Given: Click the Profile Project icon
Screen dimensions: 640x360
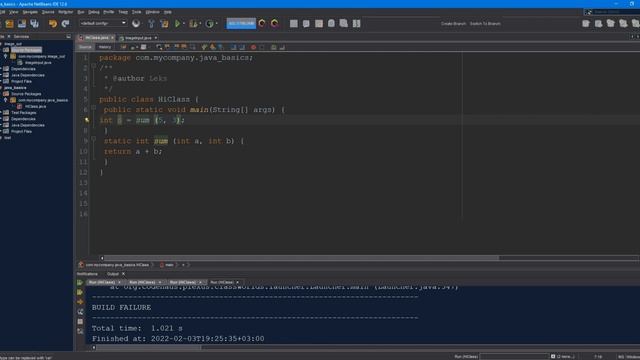Looking at the screenshot, I should tap(210, 24).
